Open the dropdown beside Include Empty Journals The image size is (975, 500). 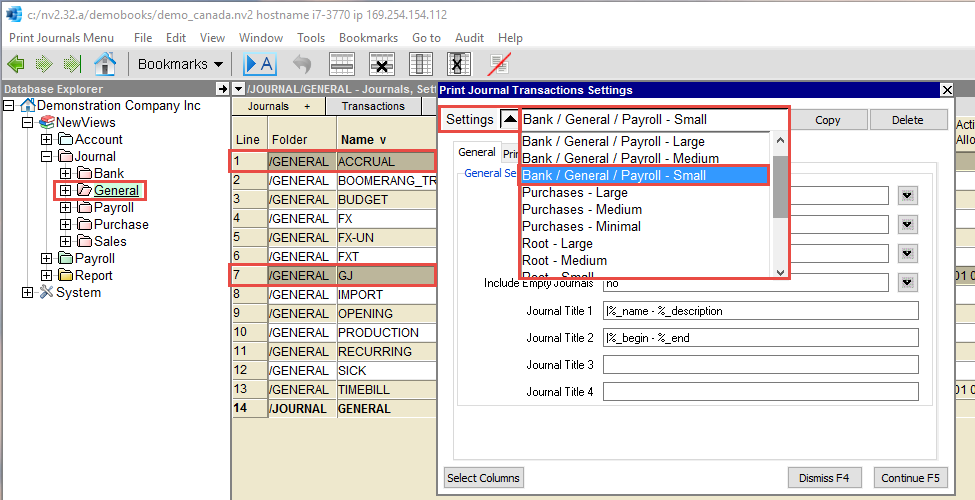click(x=907, y=283)
